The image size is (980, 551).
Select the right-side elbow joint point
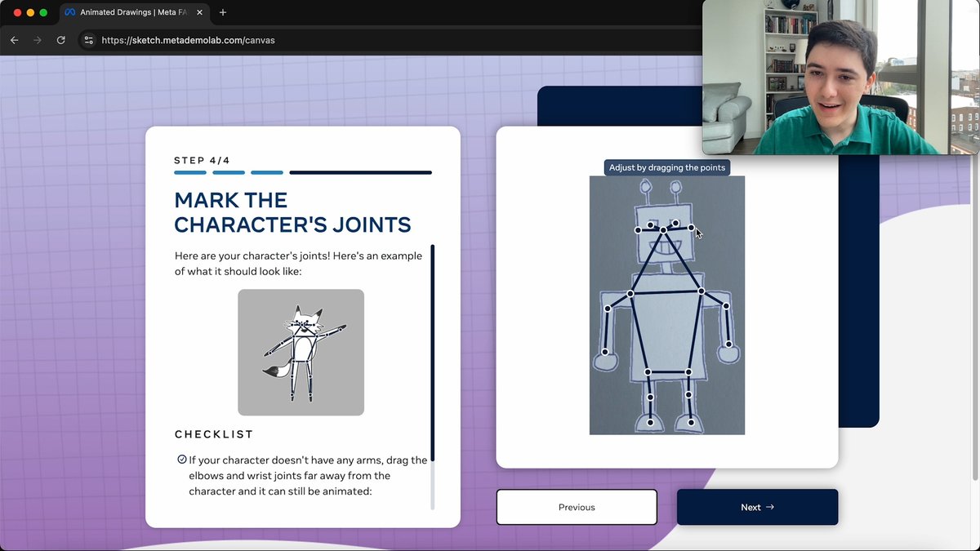point(726,306)
